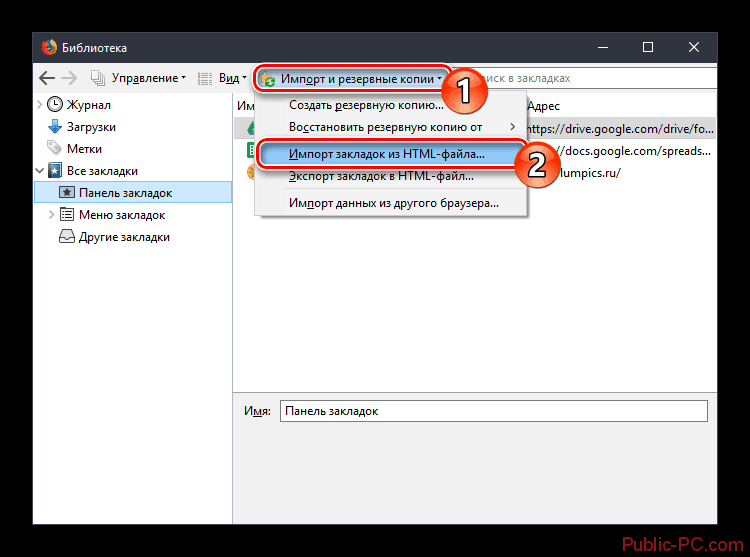
Task: Expand the Журнал tree node
Action: pyautogui.click(x=40, y=104)
